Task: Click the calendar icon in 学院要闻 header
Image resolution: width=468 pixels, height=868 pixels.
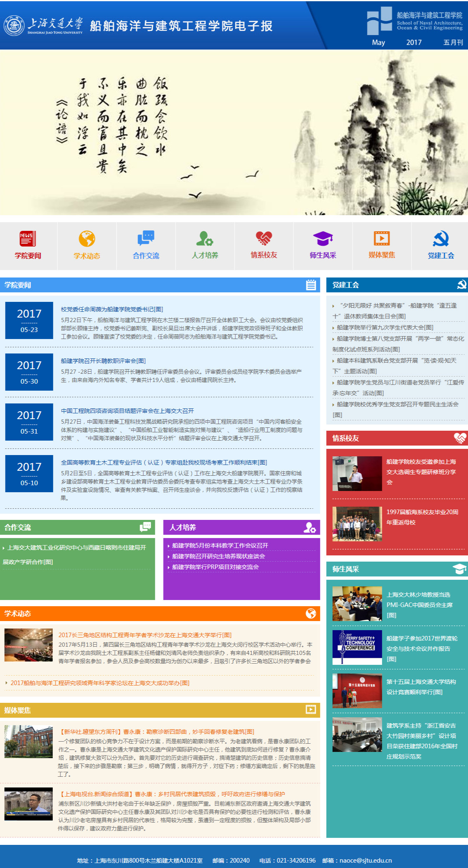Action: coord(311,285)
